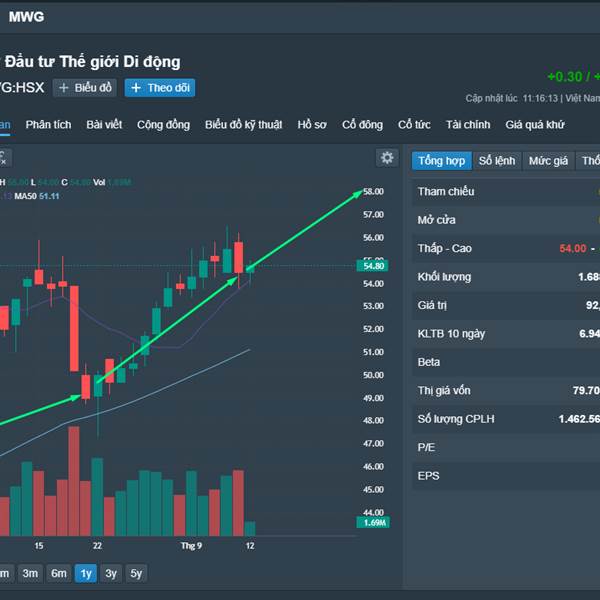Click the 54.80 current price label
This screenshot has height=600, width=600.
coord(372,266)
